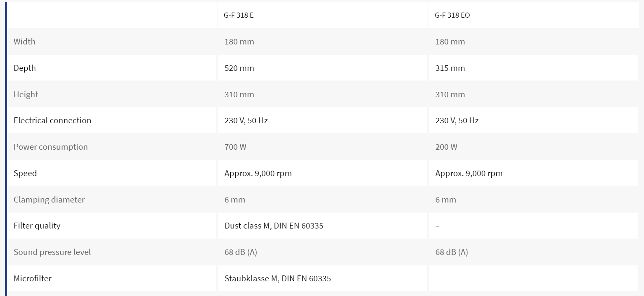Select the Microfilter row label
Viewport: 644px width, 296px height.
click(32, 278)
